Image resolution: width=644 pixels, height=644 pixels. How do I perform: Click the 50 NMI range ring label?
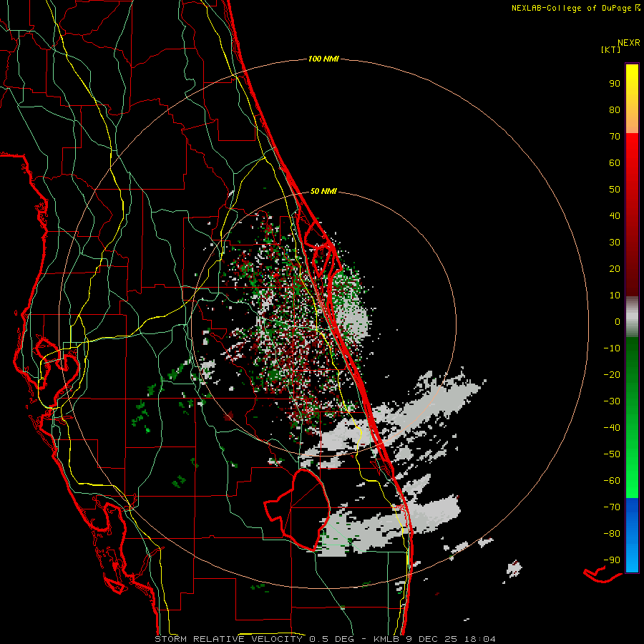[x=323, y=191]
